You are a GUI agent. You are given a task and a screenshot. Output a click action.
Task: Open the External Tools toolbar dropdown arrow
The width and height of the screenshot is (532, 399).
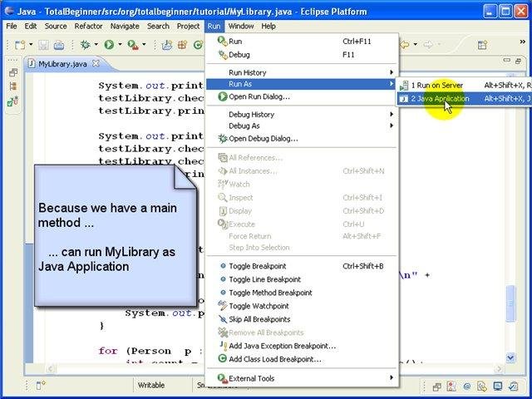144,44
